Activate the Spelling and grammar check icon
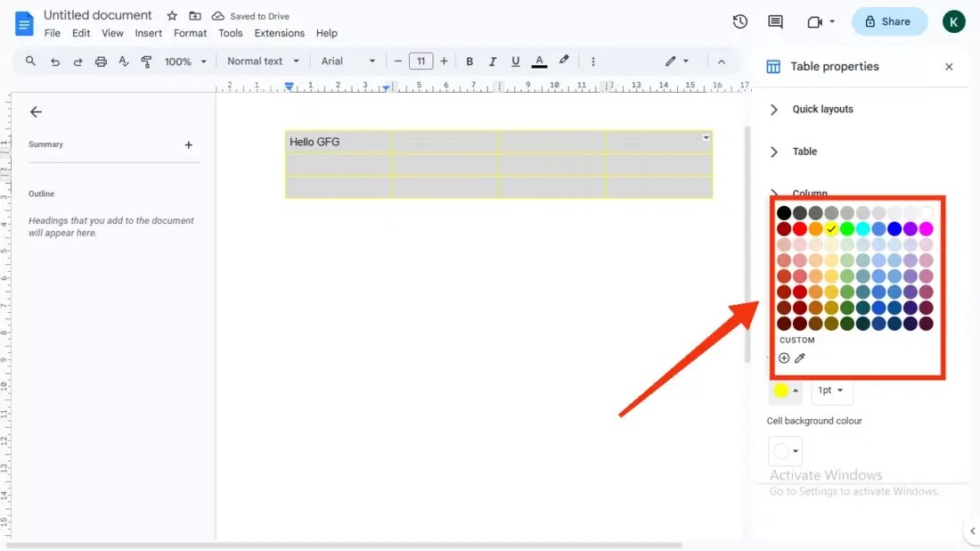Image resolution: width=980 pixels, height=551 pixels. tap(125, 61)
